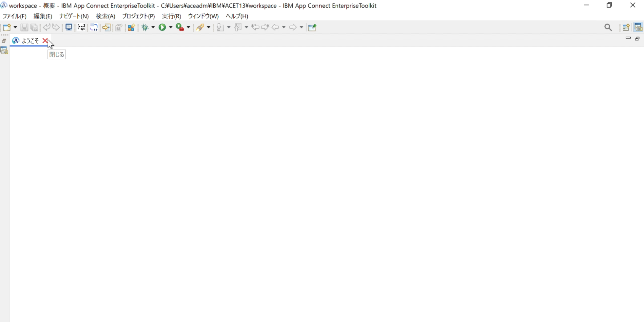
Task: Open the New wizard dropdown arrow
Action: point(15,28)
